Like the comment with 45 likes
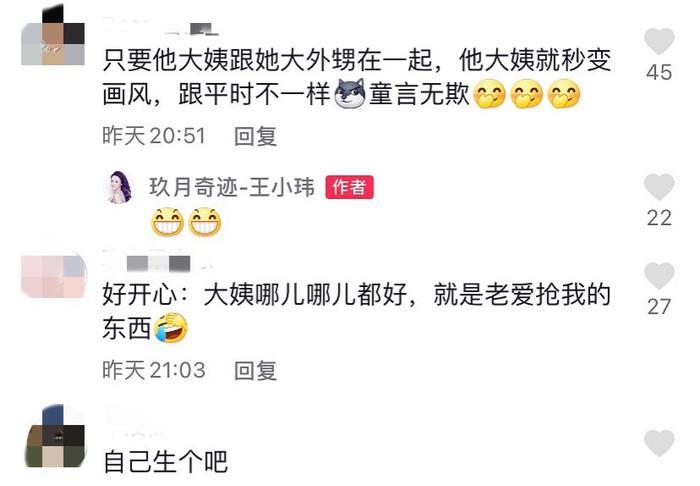Screen dimensions: 700x486 coord(659,41)
